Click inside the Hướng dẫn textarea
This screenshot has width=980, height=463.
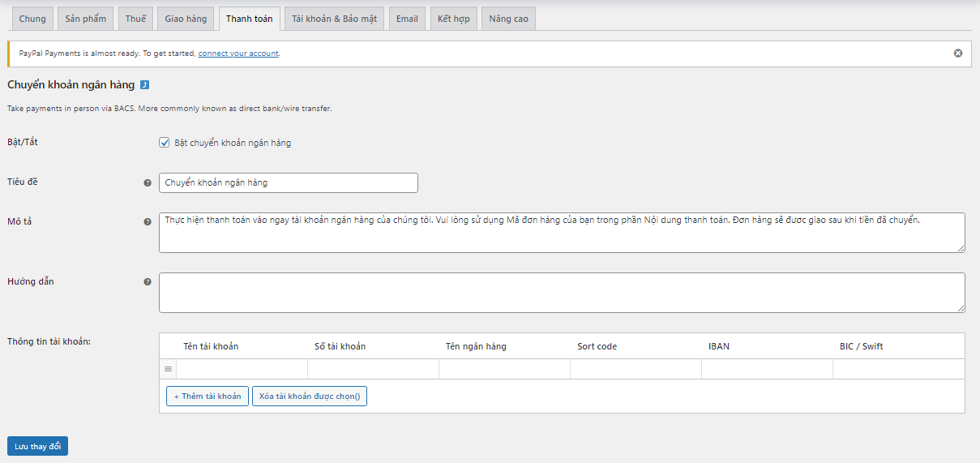561,293
